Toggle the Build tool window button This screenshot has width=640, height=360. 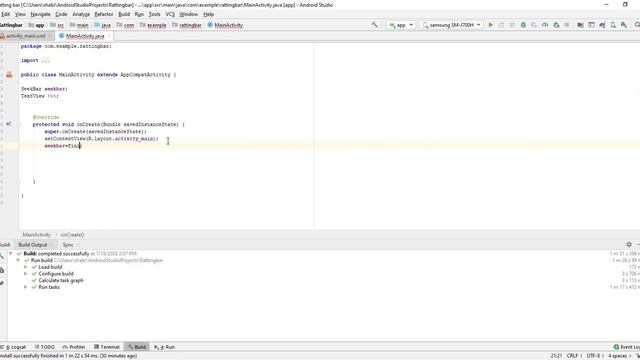pos(137,347)
